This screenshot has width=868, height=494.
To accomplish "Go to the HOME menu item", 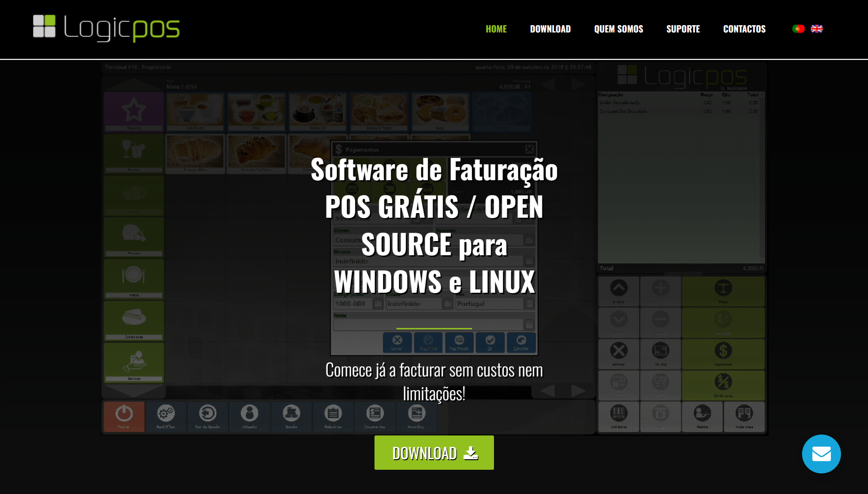I will (496, 29).
